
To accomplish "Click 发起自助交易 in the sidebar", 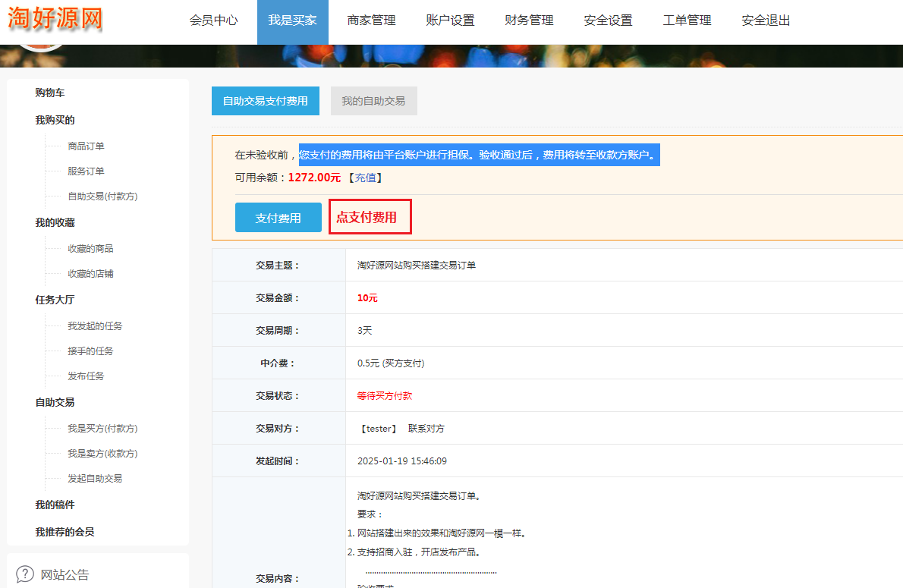I will tap(95, 479).
